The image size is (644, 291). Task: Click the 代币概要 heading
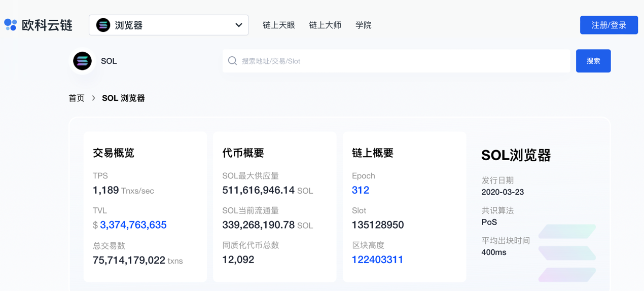pyautogui.click(x=243, y=153)
